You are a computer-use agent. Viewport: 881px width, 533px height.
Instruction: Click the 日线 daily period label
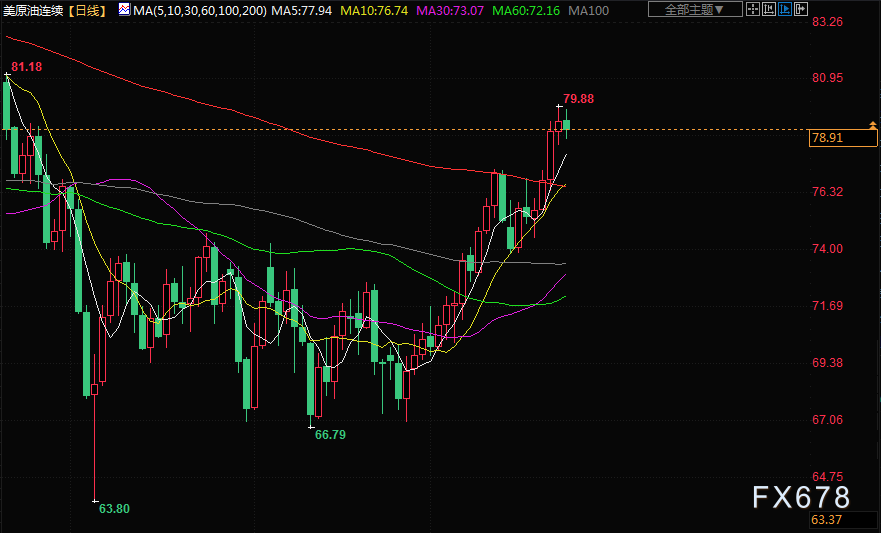87,10
